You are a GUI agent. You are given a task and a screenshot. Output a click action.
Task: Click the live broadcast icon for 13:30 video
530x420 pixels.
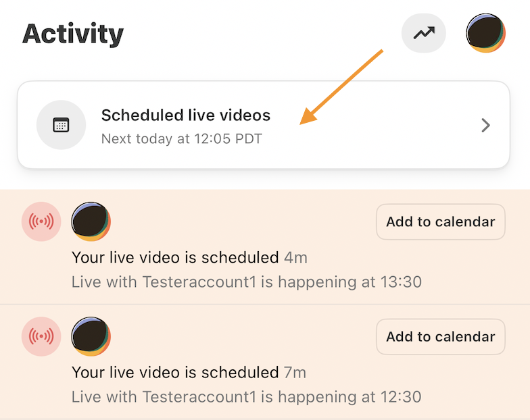tap(41, 221)
